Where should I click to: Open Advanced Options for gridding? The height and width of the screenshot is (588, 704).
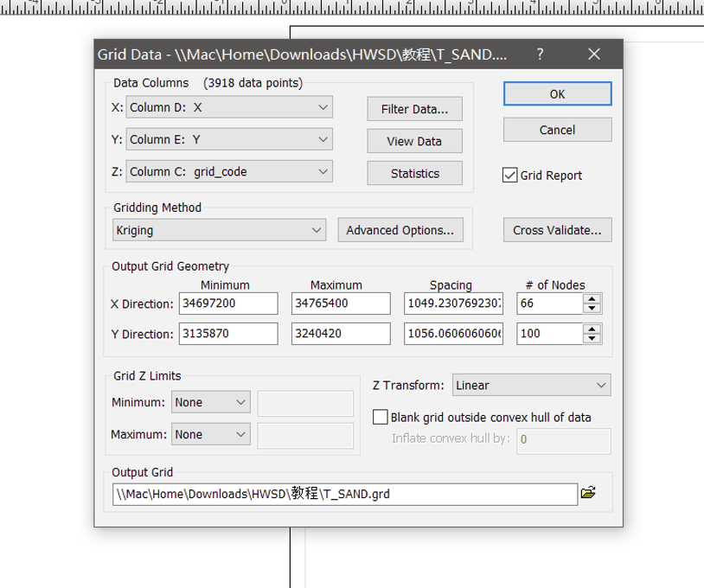tap(400, 230)
